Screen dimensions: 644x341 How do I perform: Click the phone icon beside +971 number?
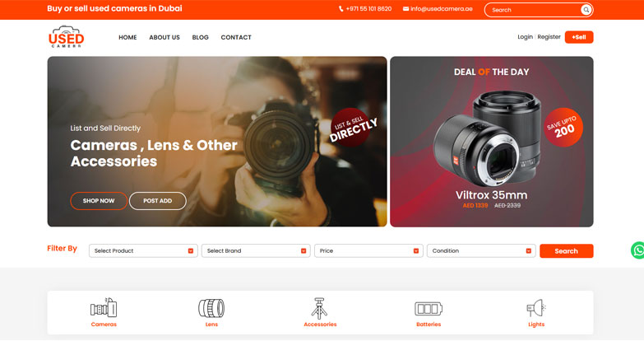tap(341, 8)
